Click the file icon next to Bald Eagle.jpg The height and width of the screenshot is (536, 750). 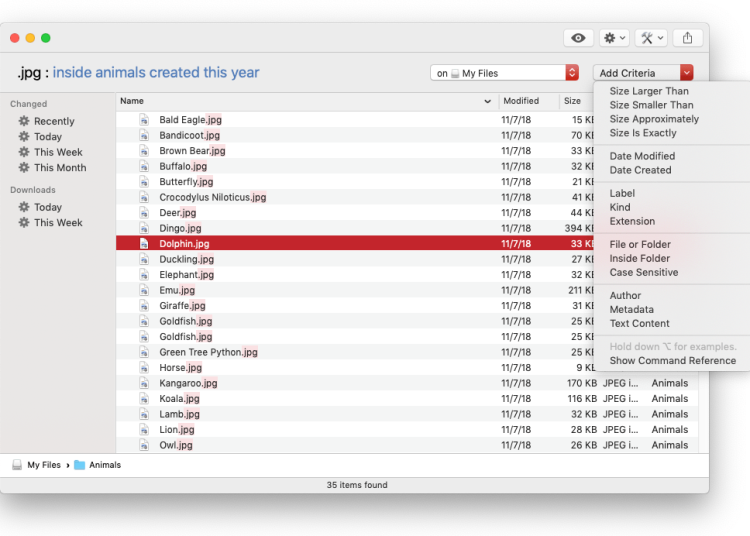coord(144,120)
